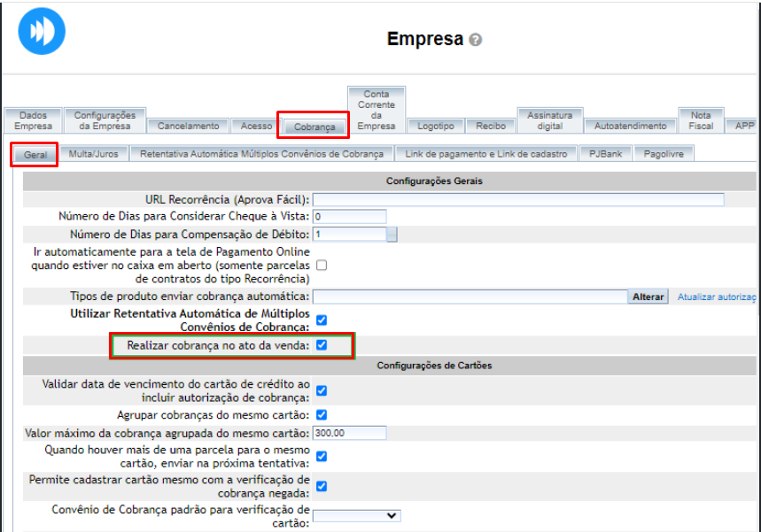
Task: Toggle Utilizar Retentativa Automática de Múltiplos Convênios
Action: 322,320
